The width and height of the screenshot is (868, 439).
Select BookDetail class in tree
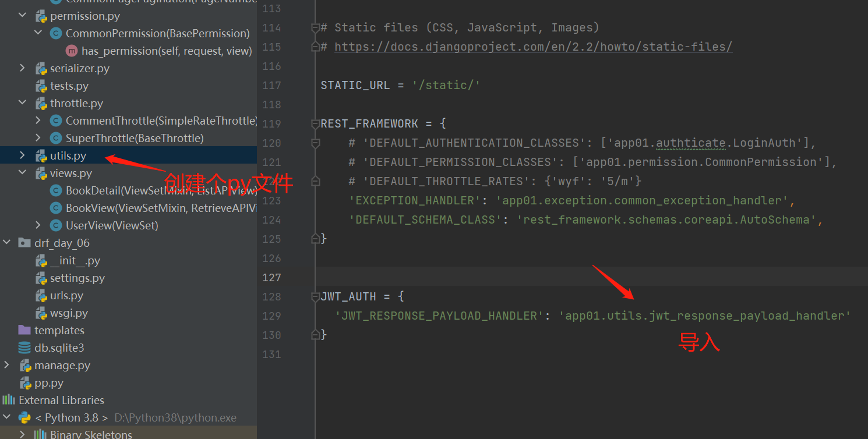pyautogui.click(x=161, y=190)
